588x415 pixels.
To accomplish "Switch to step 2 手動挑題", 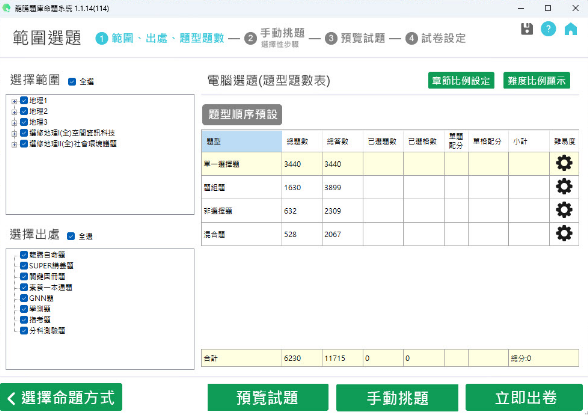I will coord(274,37).
